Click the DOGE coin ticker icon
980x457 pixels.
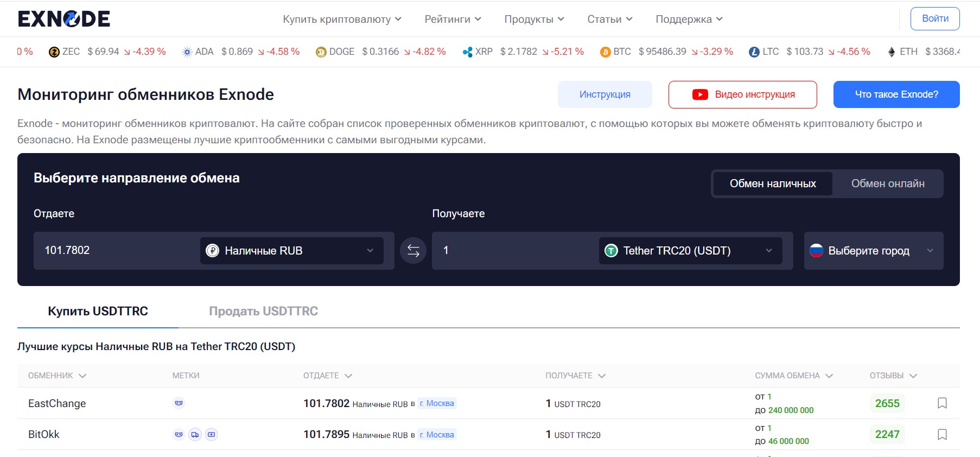click(321, 52)
